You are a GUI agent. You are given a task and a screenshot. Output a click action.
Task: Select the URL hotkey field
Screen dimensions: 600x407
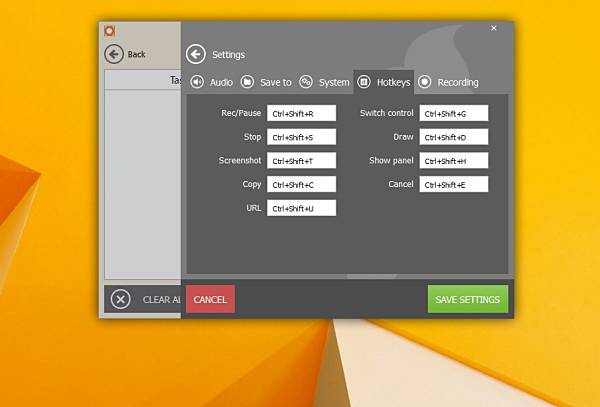pos(302,208)
